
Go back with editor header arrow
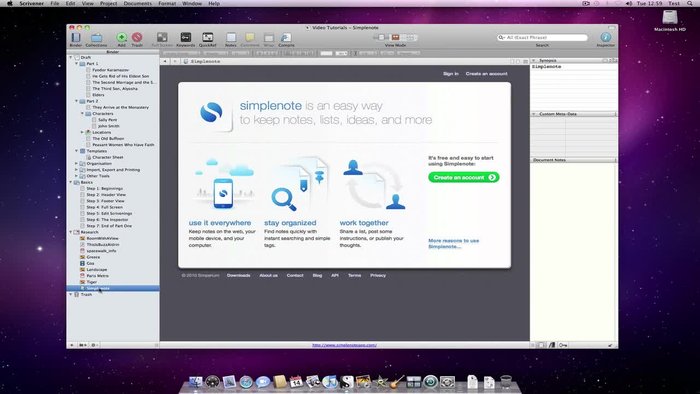point(165,61)
